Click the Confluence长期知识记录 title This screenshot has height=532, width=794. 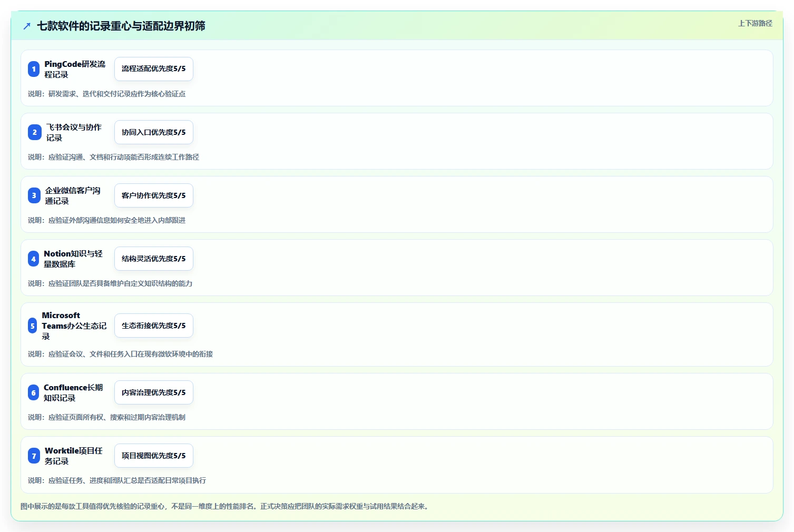click(x=73, y=392)
